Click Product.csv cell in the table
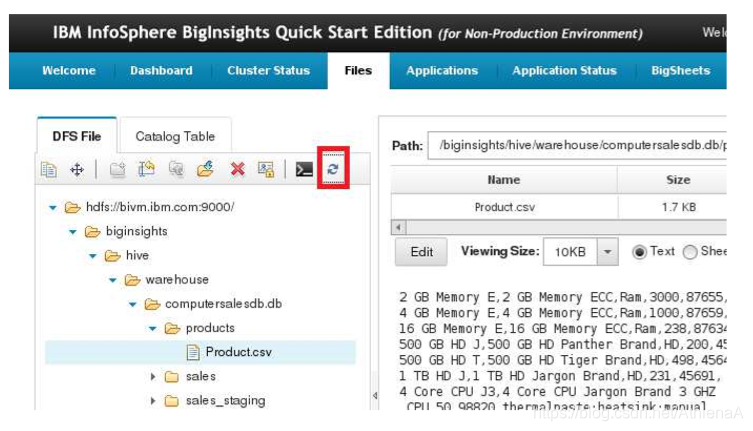 click(504, 207)
